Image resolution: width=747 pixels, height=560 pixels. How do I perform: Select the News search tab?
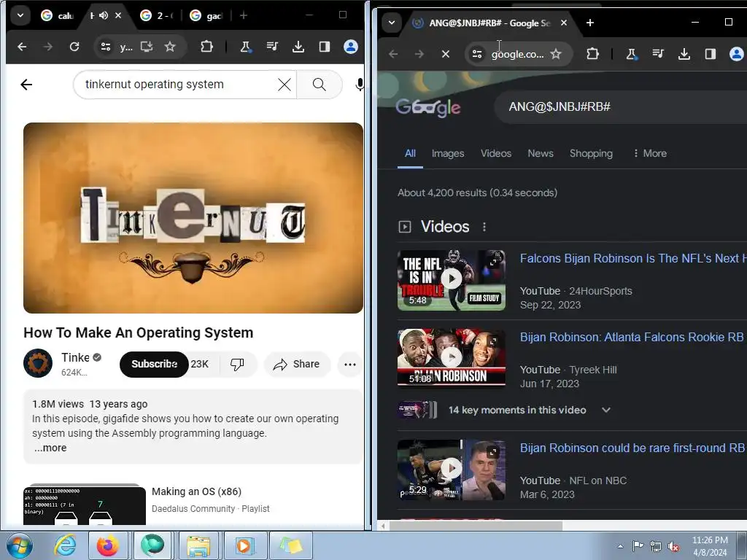click(x=541, y=153)
